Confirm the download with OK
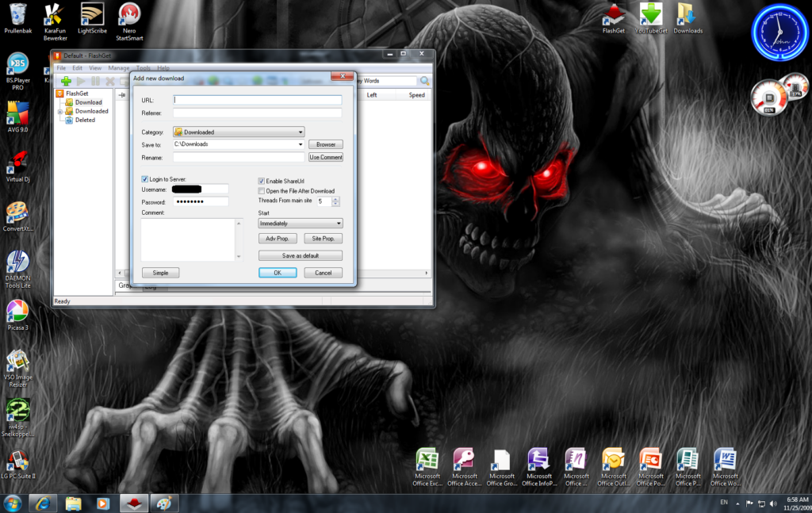Viewport: 812px width, 513px height. [278, 273]
